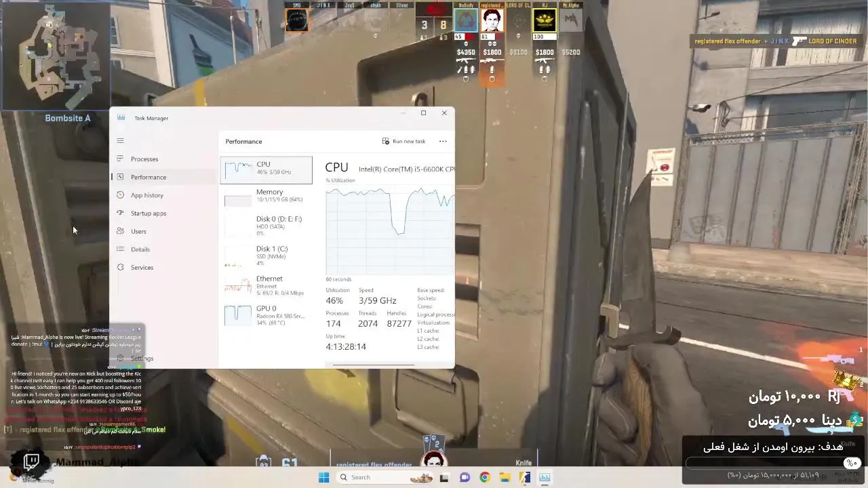Click the speed value 3/59 GHz
This screenshot has height=488, width=868.
coord(378,300)
